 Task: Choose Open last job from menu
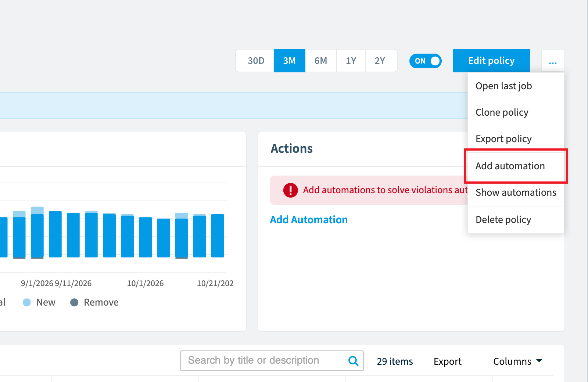[516, 86]
